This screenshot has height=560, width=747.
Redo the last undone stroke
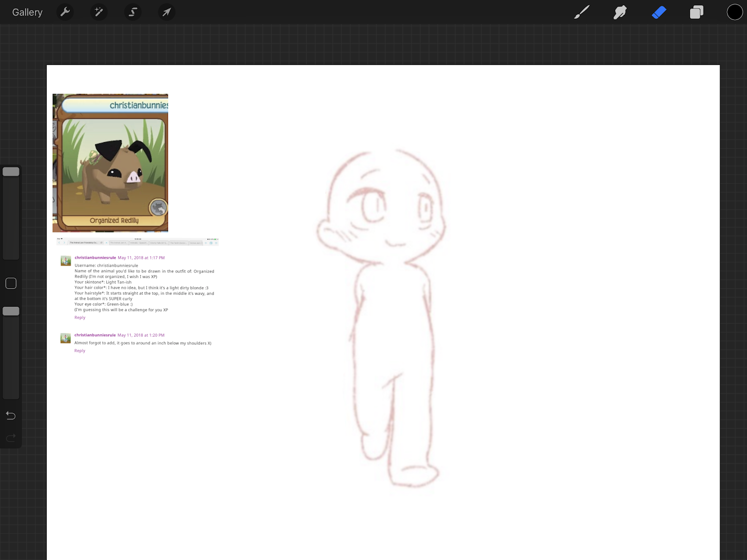coord(11,438)
